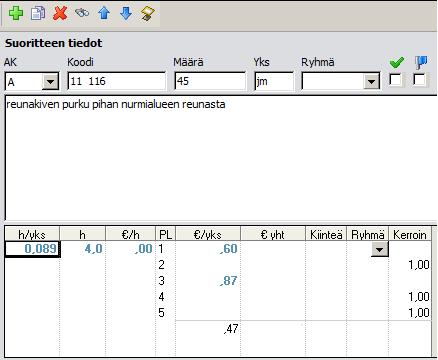
Task: Click the h column header
Action: (x=82, y=234)
